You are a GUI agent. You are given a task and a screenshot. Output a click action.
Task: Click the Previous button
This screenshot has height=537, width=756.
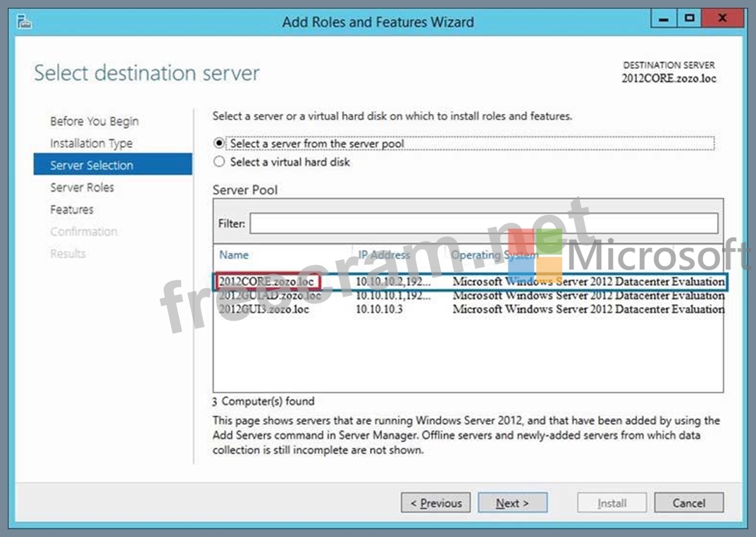[x=436, y=502]
